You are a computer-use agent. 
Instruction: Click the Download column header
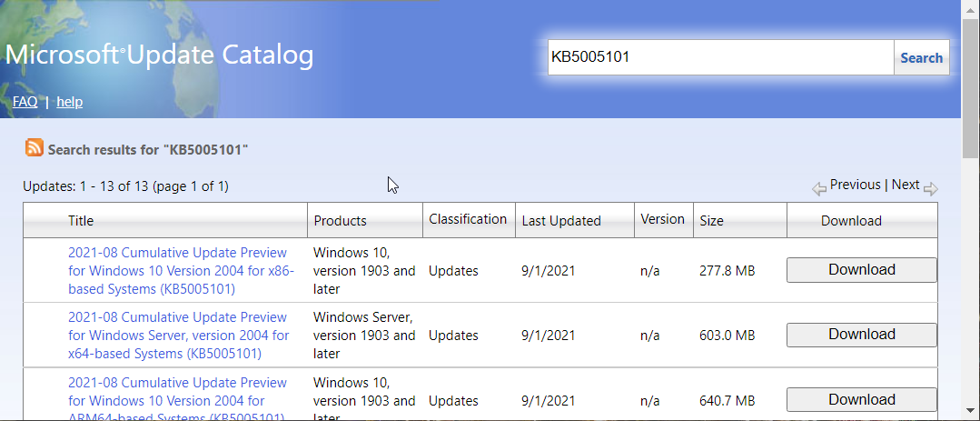tap(851, 221)
